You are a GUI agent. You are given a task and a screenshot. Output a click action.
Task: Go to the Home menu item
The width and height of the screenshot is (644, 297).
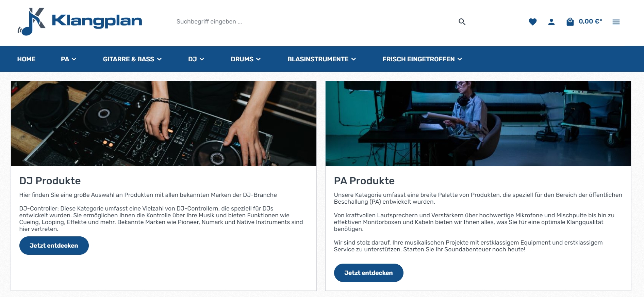pyautogui.click(x=26, y=59)
